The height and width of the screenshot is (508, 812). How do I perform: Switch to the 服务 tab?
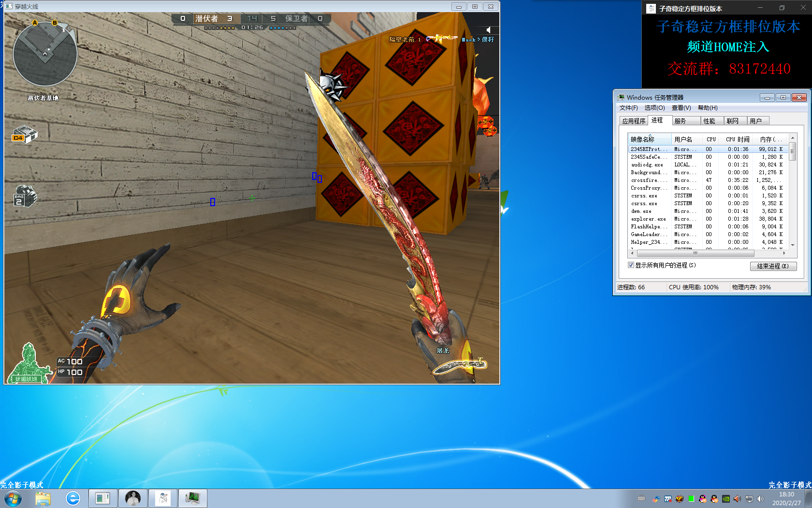point(686,121)
